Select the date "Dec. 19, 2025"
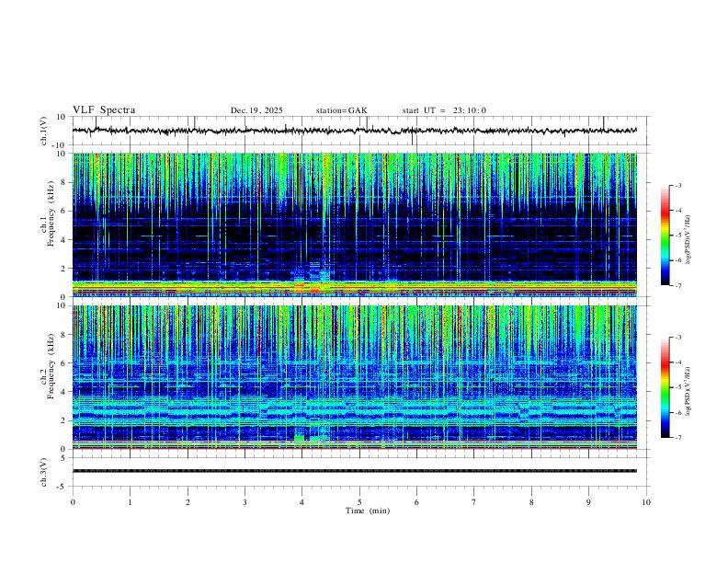Viewport: 728px width, 563px height. 256,110
